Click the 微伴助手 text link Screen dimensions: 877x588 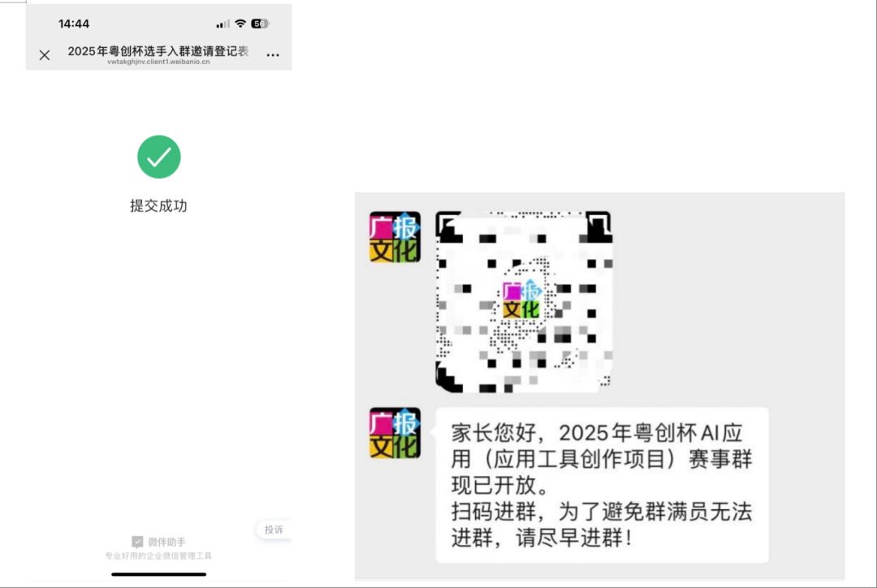click(166, 542)
